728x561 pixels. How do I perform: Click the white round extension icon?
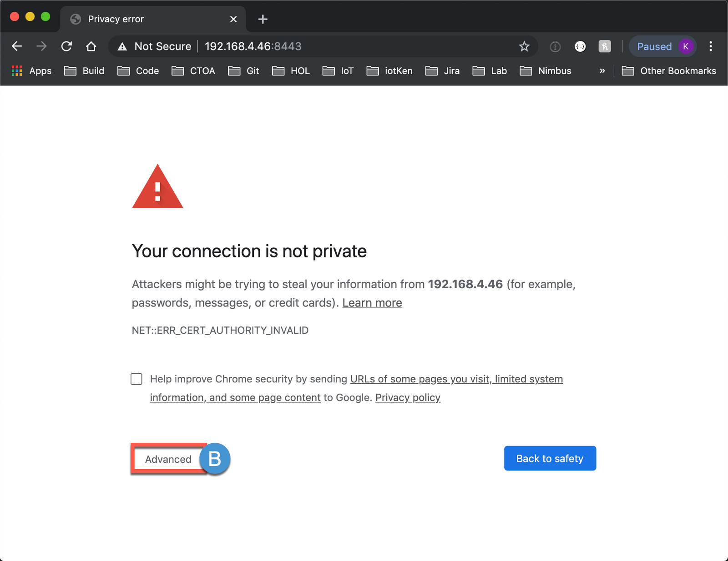pyautogui.click(x=580, y=46)
